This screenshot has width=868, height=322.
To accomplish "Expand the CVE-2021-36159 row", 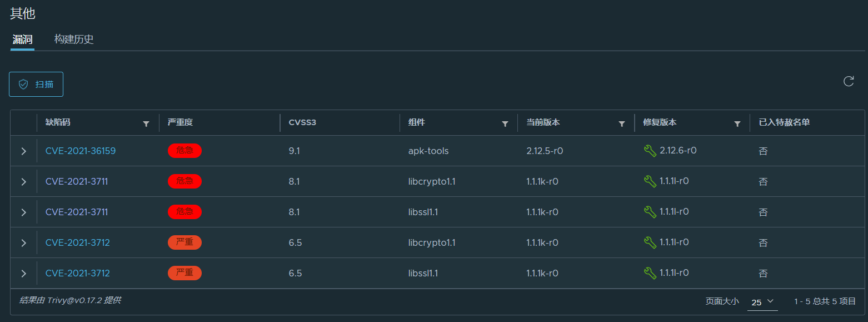I will point(23,151).
